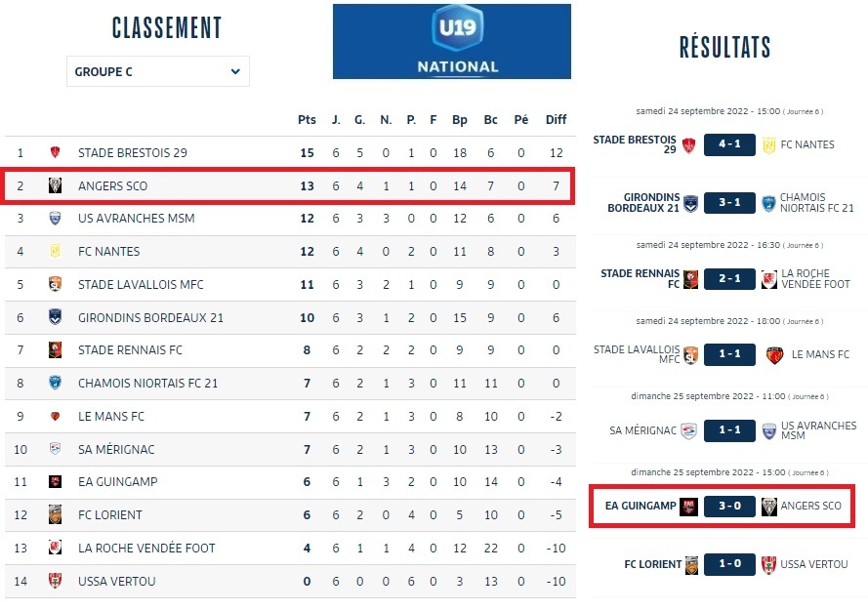Sort standings by the Pts column header
The width and height of the screenshot is (868, 611).
(307, 120)
